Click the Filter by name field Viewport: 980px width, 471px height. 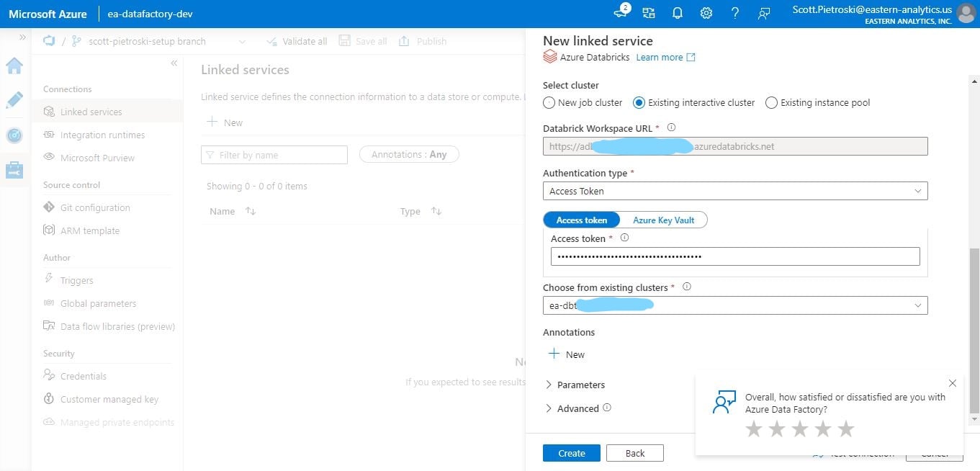tap(274, 154)
